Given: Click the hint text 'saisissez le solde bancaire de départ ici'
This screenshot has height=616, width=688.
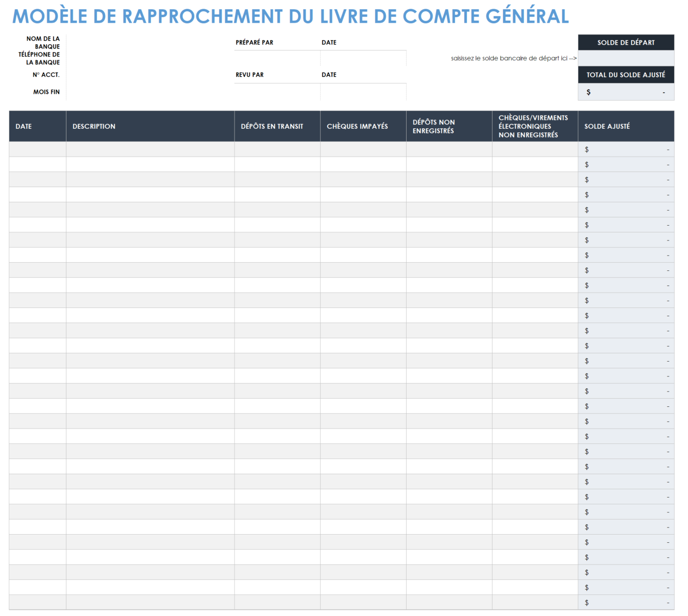Looking at the screenshot, I should pos(513,58).
